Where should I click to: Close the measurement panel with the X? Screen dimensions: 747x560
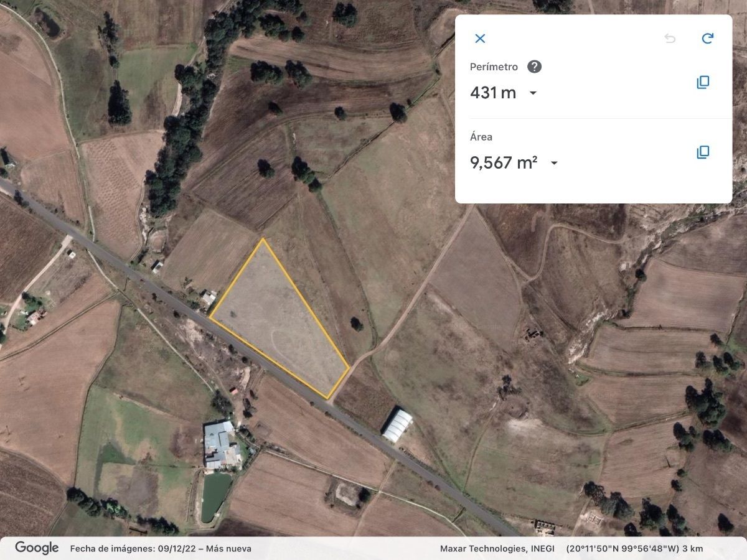click(480, 39)
